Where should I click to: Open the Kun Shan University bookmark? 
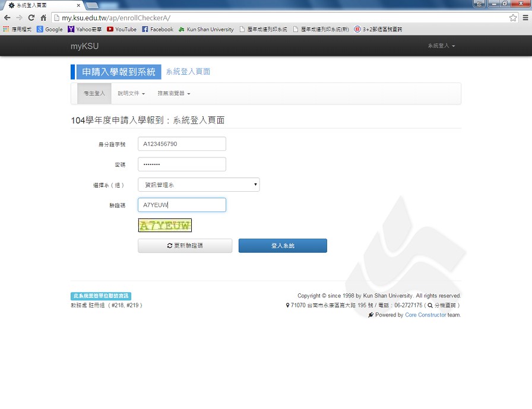tap(206, 29)
